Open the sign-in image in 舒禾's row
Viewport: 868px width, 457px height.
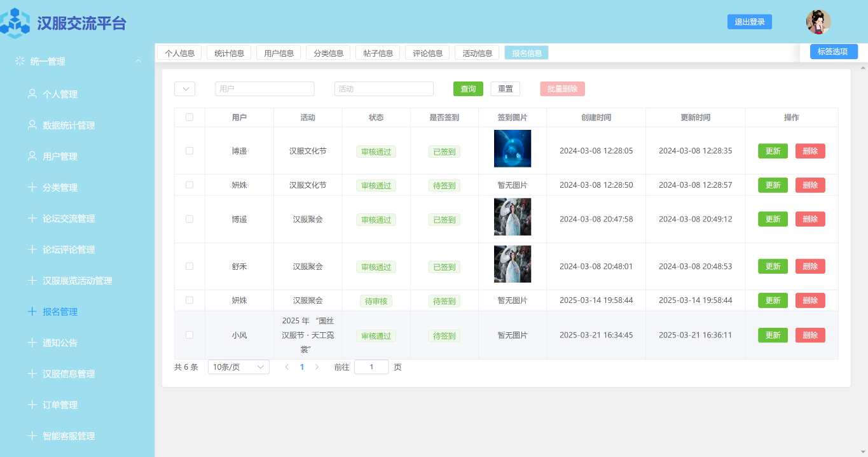pyautogui.click(x=513, y=264)
